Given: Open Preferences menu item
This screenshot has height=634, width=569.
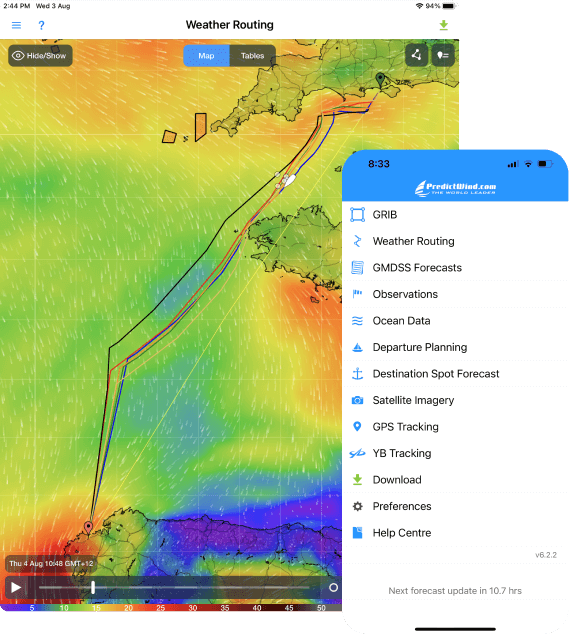Looking at the screenshot, I should click(x=455, y=506).
